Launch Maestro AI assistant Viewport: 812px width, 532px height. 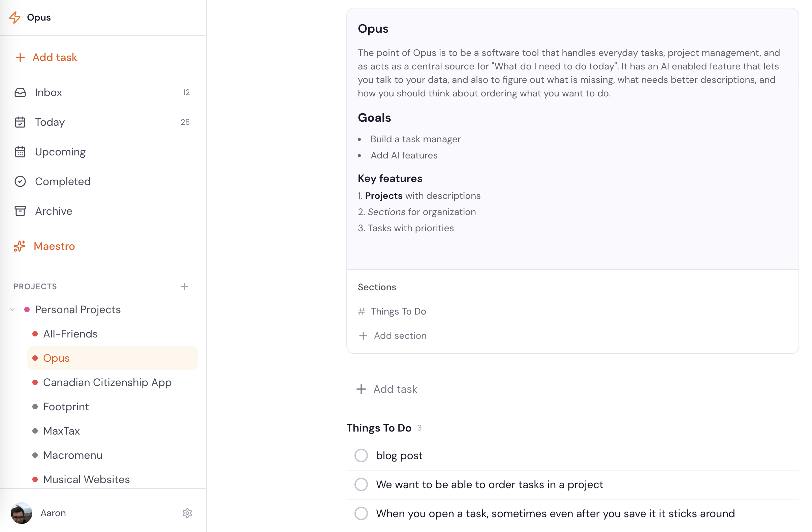coord(54,246)
